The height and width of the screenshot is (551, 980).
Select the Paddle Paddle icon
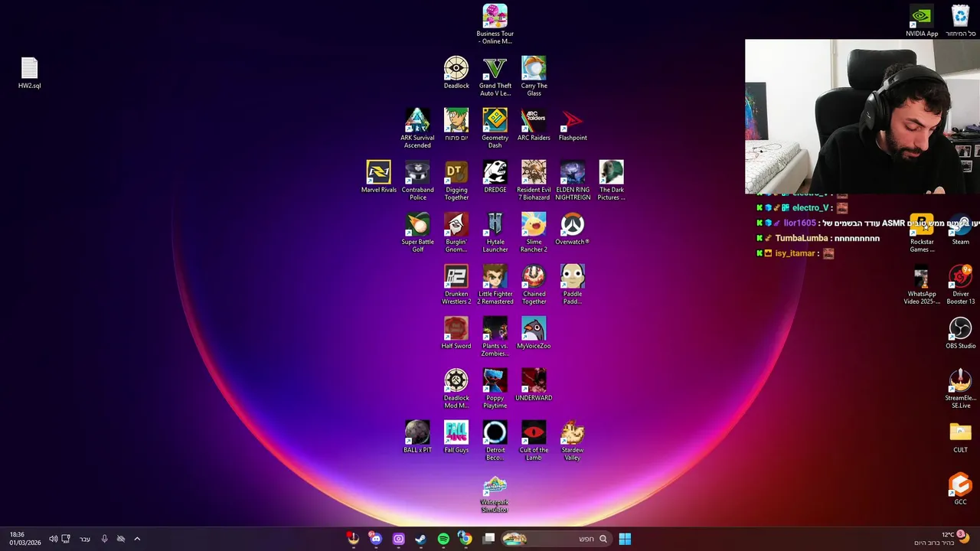click(x=573, y=285)
